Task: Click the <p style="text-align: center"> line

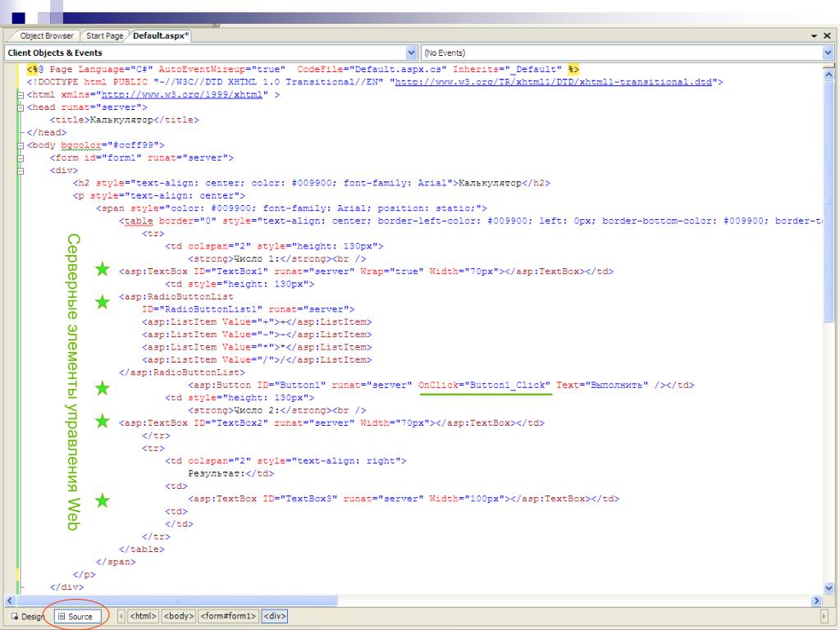Action: coord(158,196)
